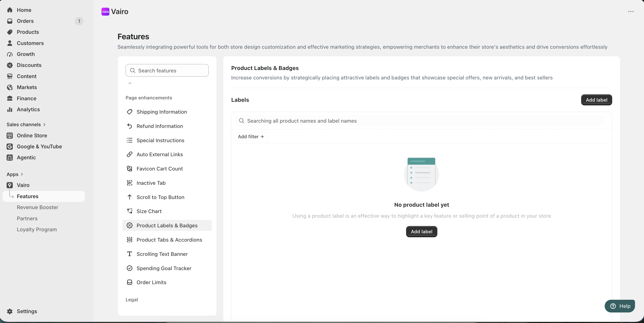The image size is (644, 323).
Task: Click the Scrolling Text Banner T icon
Action: click(130, 254)
